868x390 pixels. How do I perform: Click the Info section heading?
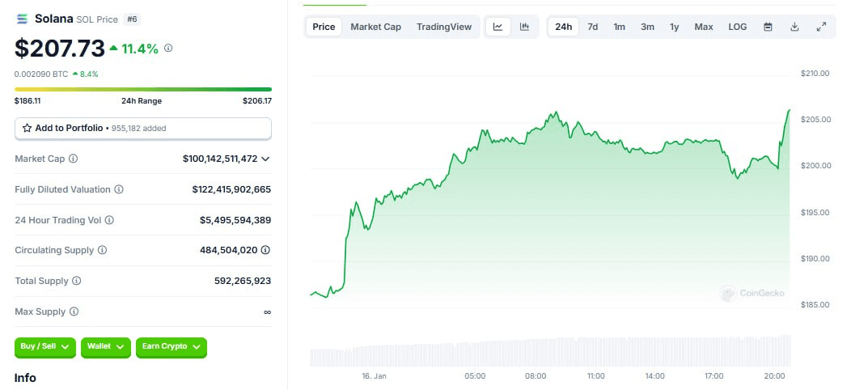[x=25, y=378]
